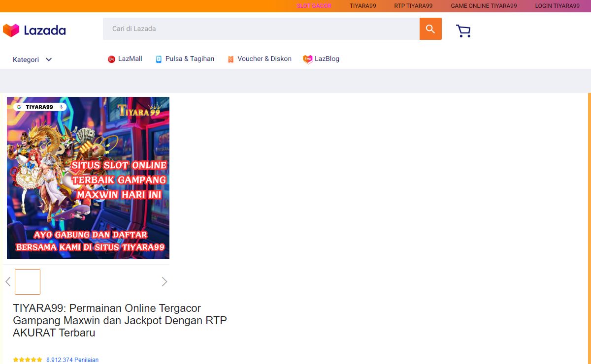This screenshot has height=364, width=591.
Task: Focus the Cari di Lazada search field
Action: click(261, 29)
